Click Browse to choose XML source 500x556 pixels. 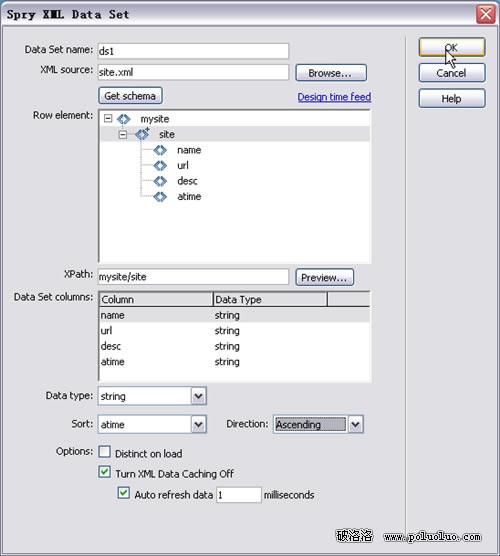(x=330, y=73)
